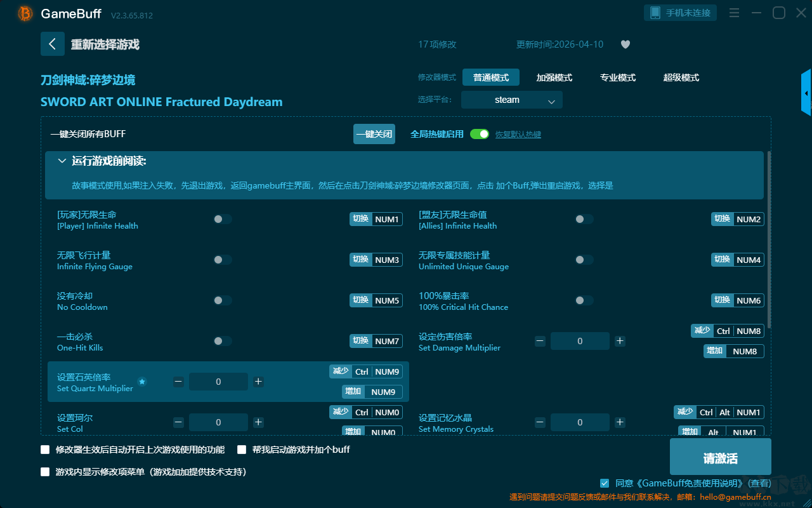Click the NUM9 increase hotkey
This screenshot has height=508, width=812.
372,392
